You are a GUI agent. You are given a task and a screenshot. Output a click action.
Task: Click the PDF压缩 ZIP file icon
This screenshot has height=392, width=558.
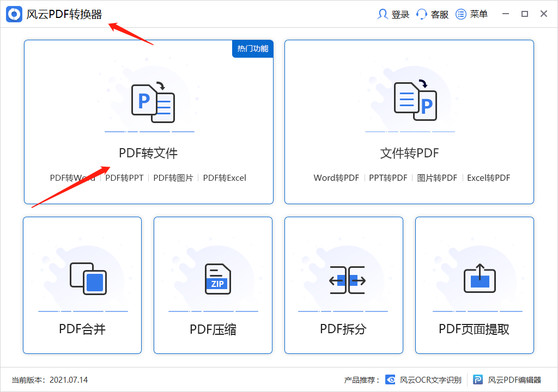tap(218, 279)
